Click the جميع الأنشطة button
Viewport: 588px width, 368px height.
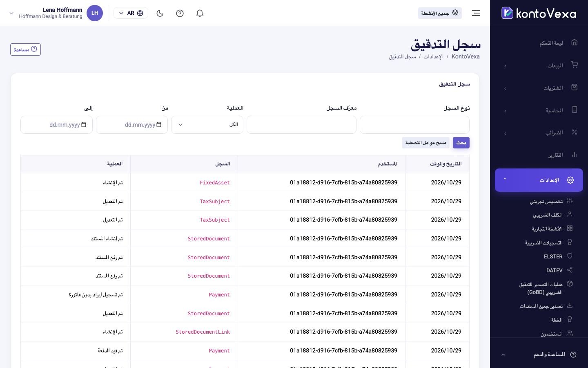pos(440,13)
